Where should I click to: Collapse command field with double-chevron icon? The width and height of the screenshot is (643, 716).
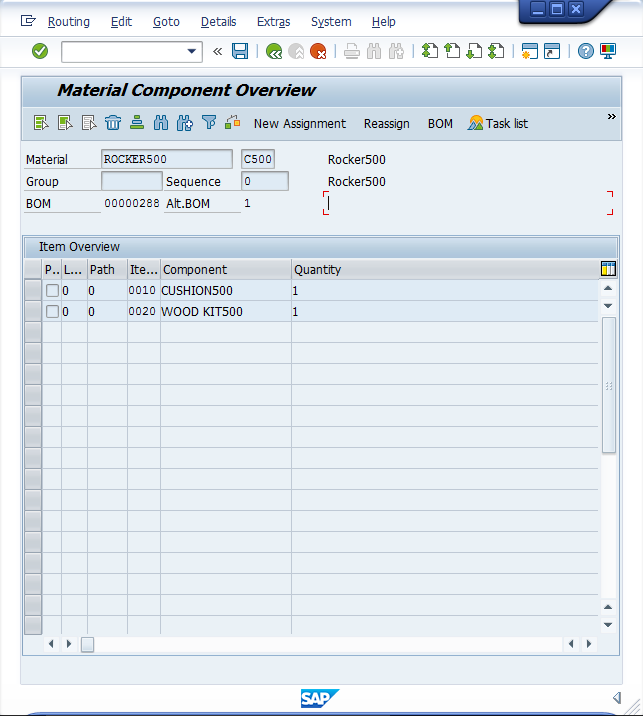[x=217, y=51]
